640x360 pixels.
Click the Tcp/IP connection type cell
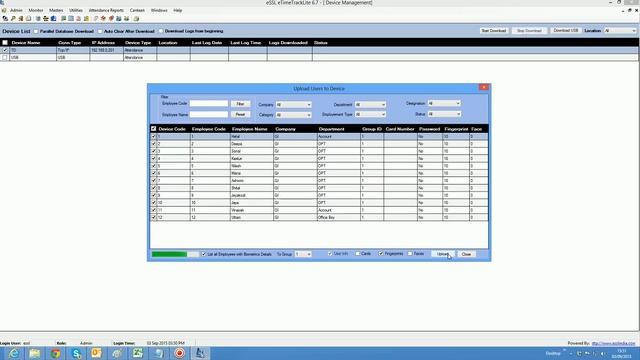point(73,50)
